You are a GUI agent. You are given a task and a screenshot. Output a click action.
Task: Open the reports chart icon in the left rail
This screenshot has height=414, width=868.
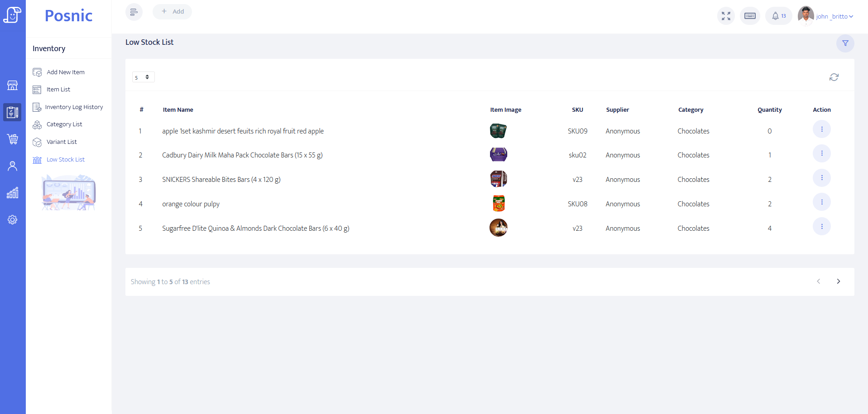pyautogui.click(x=13, y=193)
